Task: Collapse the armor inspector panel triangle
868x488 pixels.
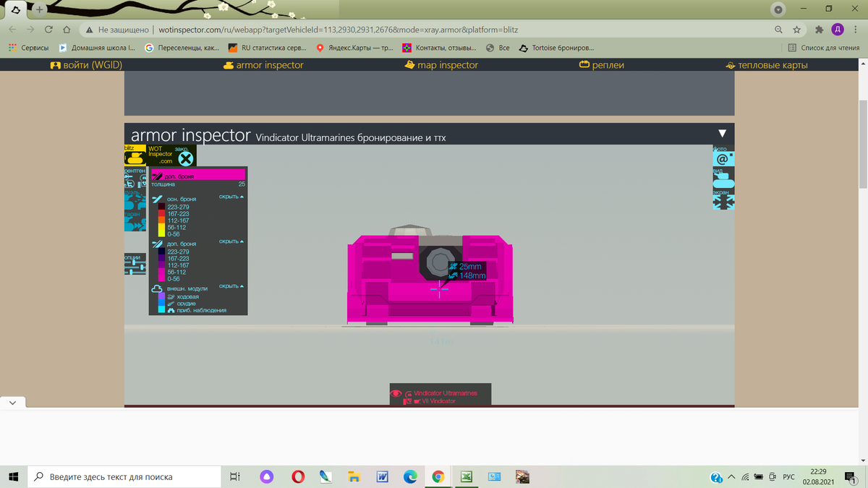Action: (x=722, y=134)
